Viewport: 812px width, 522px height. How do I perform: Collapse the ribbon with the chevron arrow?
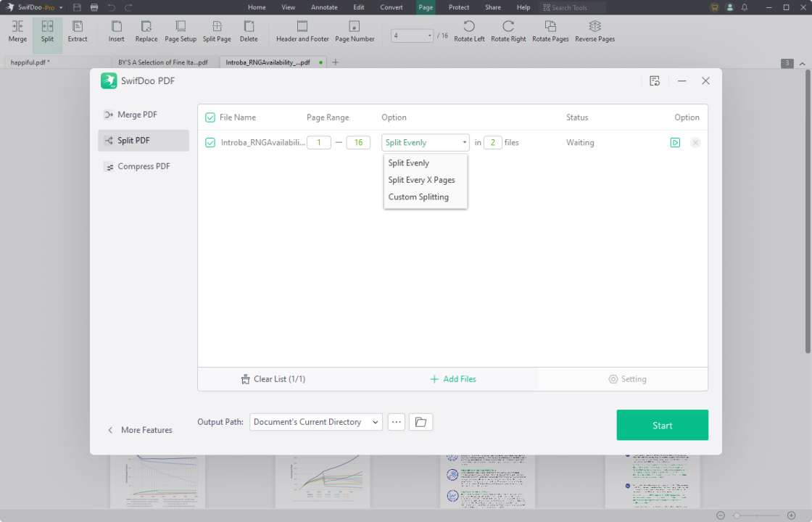(802, 63)
